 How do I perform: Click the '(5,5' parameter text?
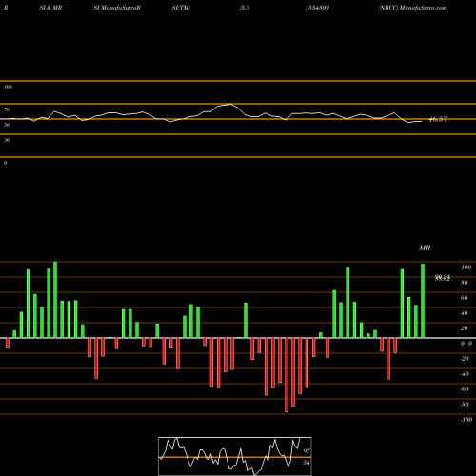tap(245, 8)
